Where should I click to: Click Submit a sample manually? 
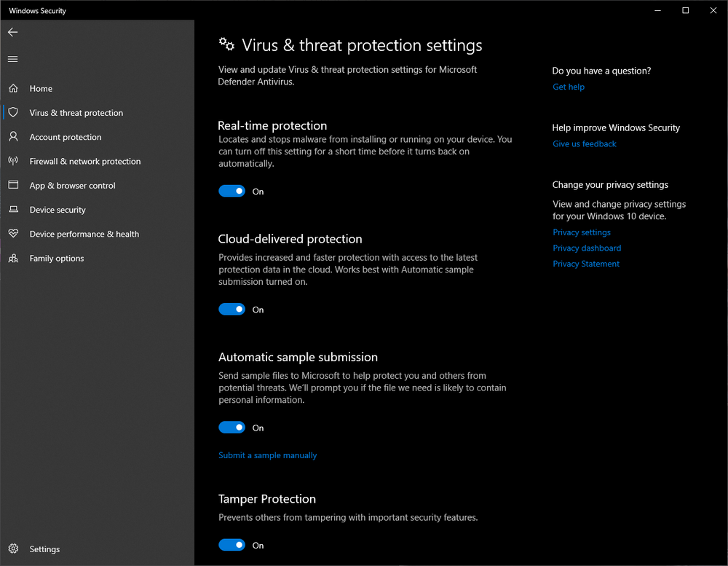268,455
